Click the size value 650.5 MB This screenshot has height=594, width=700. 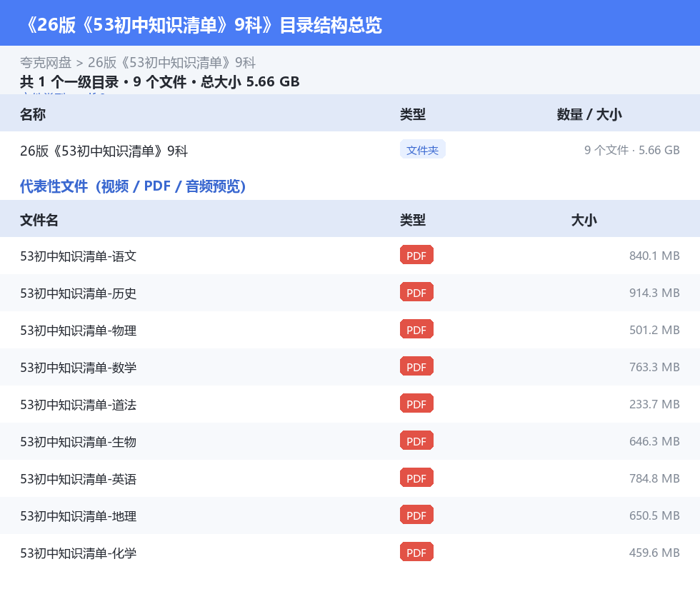click(x=654, y=515)
